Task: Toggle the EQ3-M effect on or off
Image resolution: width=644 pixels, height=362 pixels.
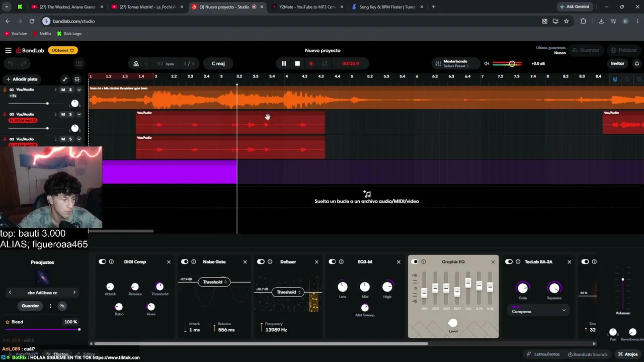Action: [332, 262]
